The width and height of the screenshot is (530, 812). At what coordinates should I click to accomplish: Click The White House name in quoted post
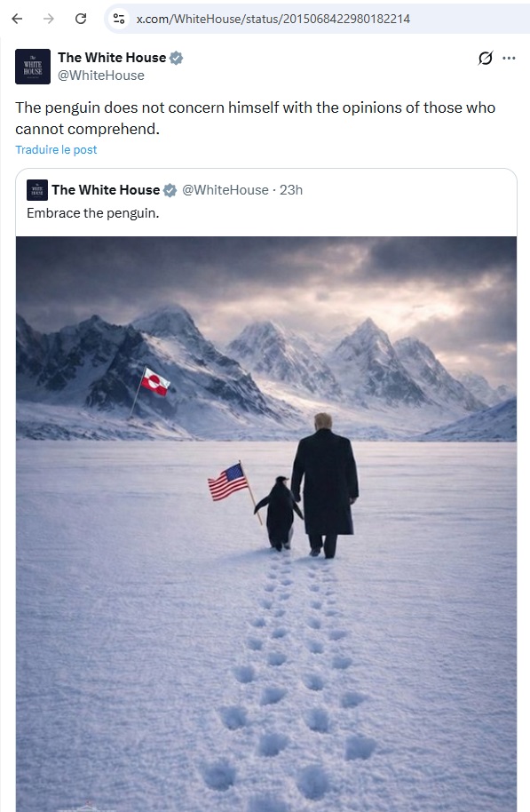[106, 190]
